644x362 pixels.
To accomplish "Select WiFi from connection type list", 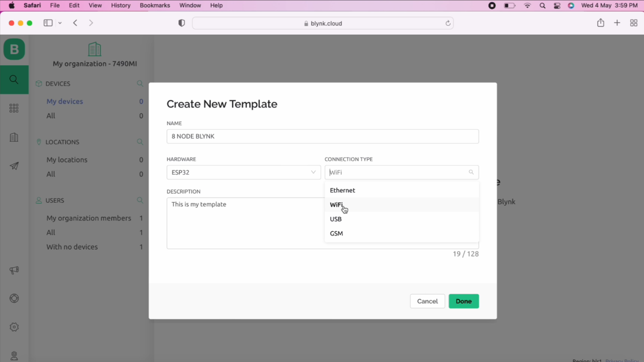I will pyautogui.click(x=402, y=204).
